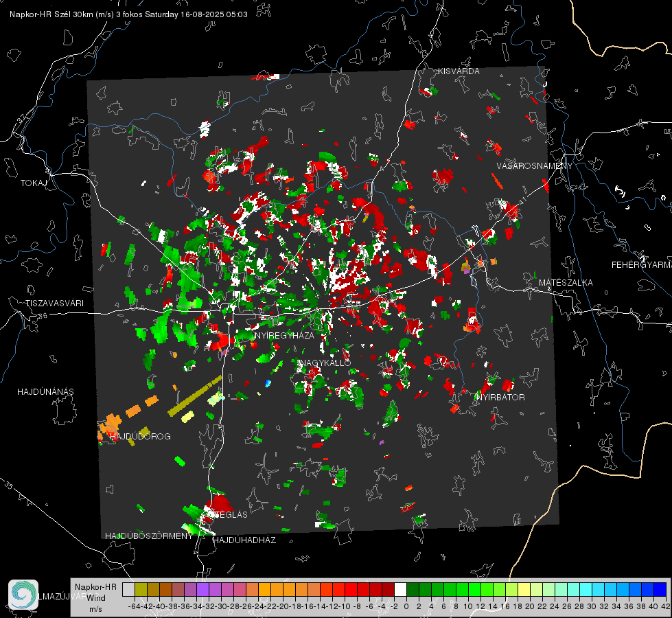The height and width of the screenshot is (618, 672).
Task: Click the -64 value on legend scale
Action: tap(135, 606)
